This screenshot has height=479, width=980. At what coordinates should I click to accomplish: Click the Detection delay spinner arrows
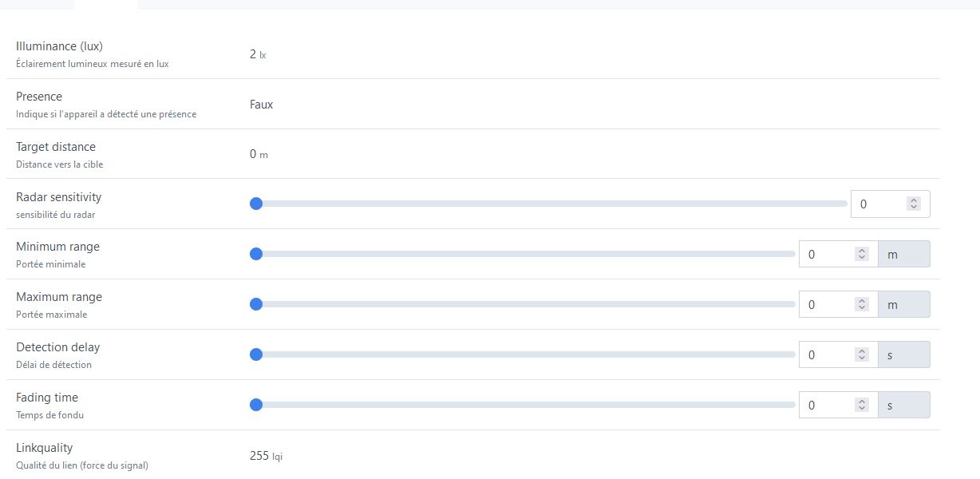point(862,354)
